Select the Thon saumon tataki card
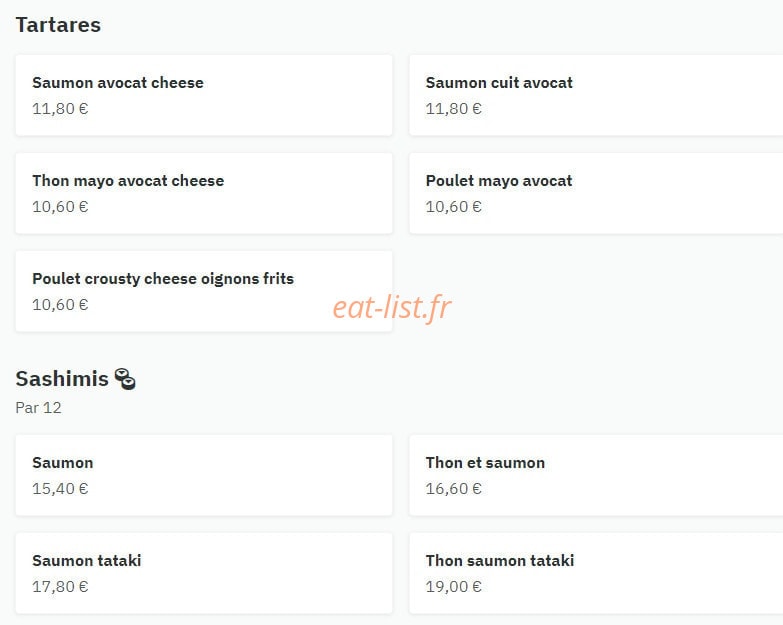Image resolution: width=783 pixels, height=625 pixels. click(x=596, y=573)
